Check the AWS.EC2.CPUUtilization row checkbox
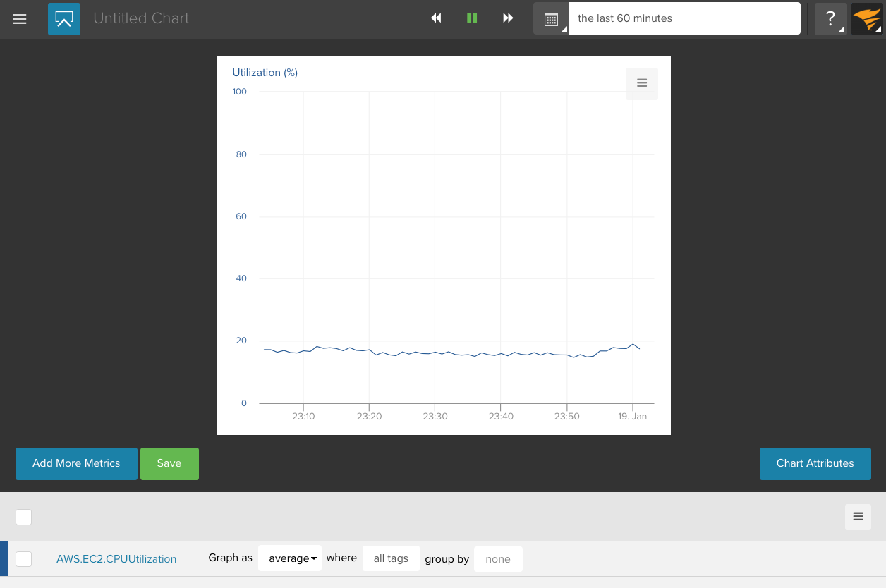This screenshot has width=886, height=588. (24, 558)
